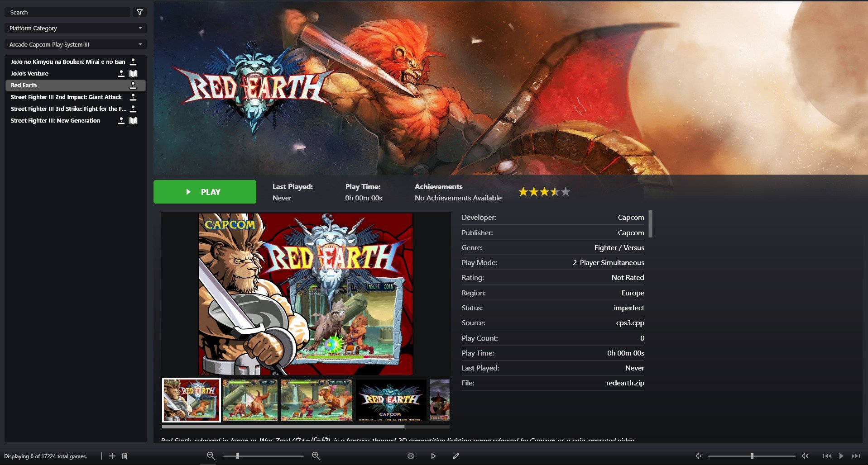Open manual book icon on New Generation row
Screen dimensions: 868x465
(133, 120)
